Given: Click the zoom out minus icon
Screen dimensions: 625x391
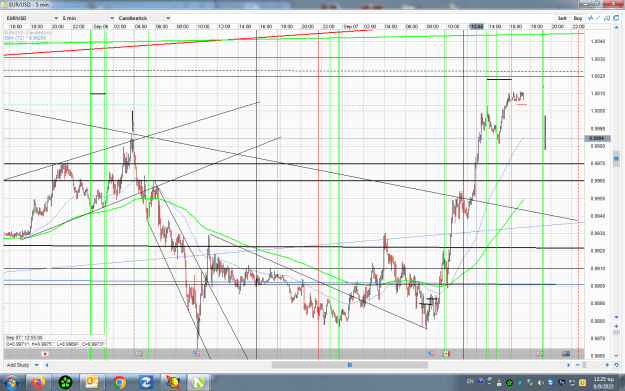Looking at the screenshot, I should click(x=578, y=365).
